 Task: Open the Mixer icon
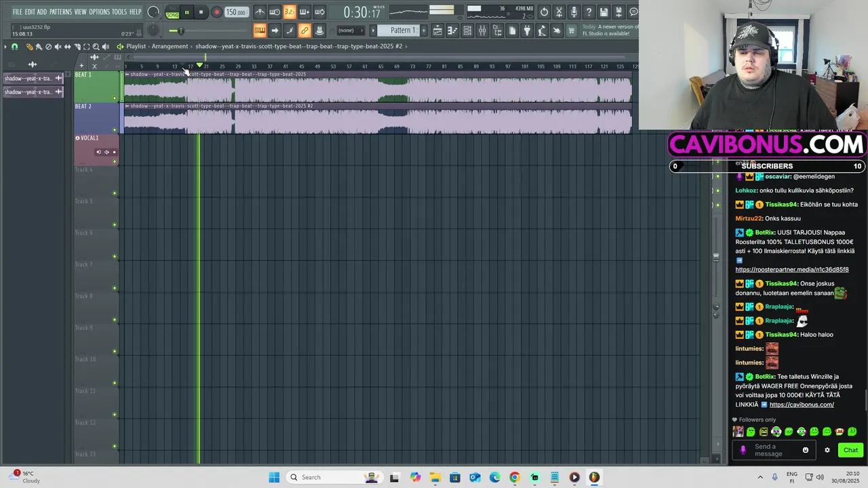click(482, 30)
